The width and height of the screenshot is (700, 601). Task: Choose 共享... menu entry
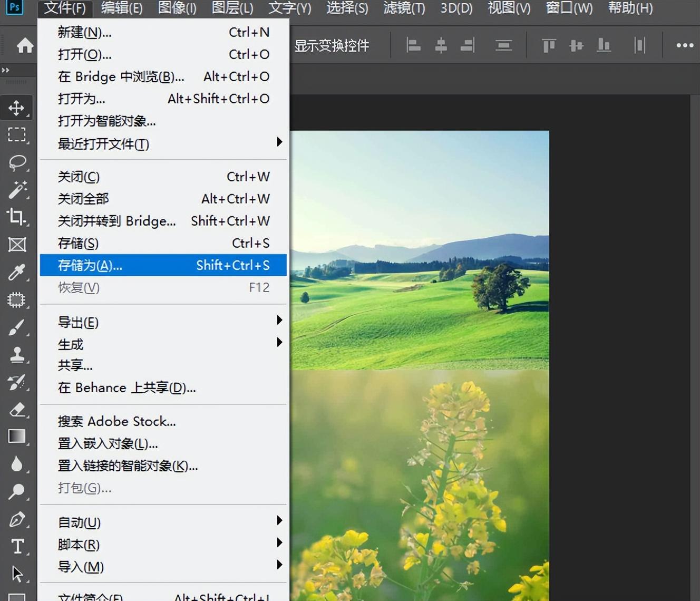tap(163, 365)
